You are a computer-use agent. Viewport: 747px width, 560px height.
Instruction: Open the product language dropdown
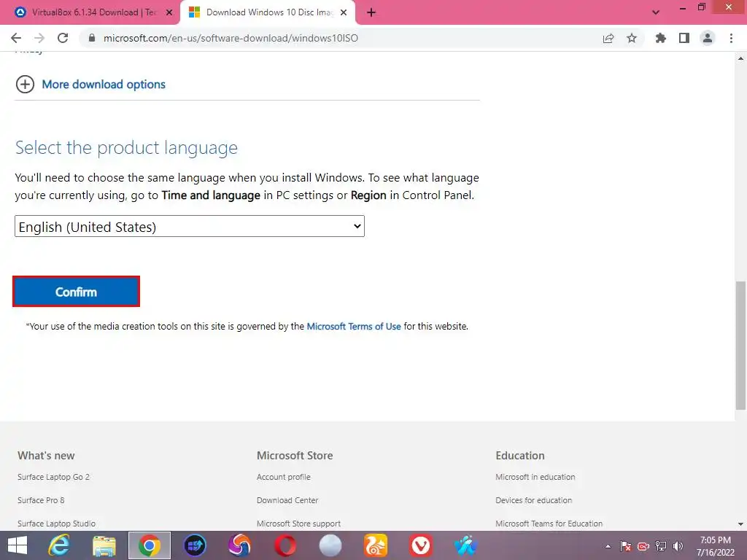coord(190,226)
